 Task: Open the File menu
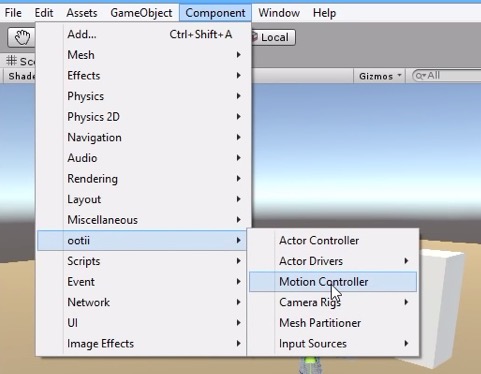13,13
